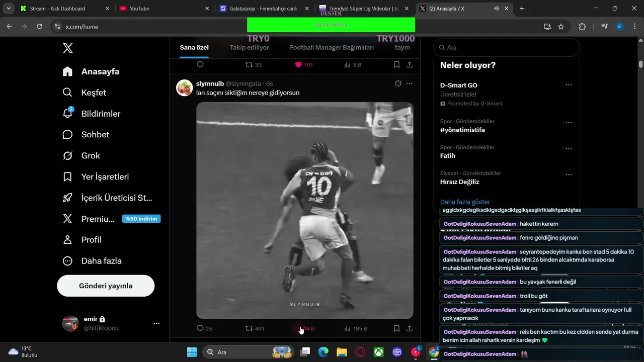Mute the X tab audio
The width and height of the screenshot is (644, 362).
click(x=496, y=9)
